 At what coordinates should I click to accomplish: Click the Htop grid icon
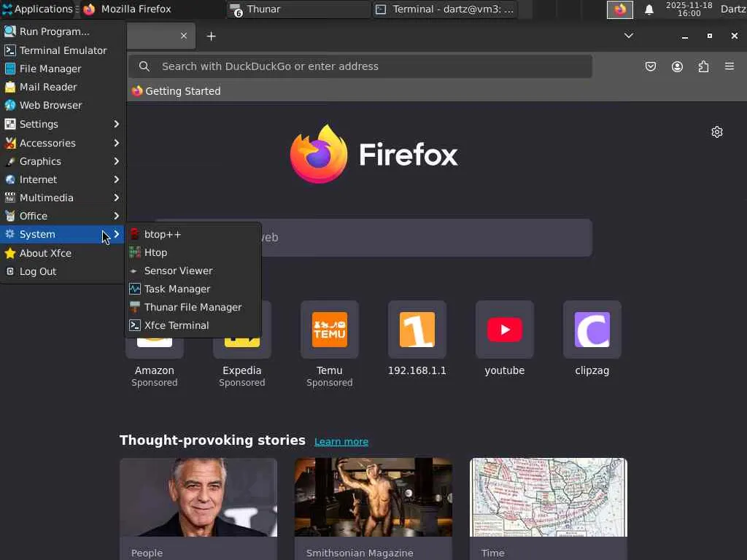[x=135, y=252]
